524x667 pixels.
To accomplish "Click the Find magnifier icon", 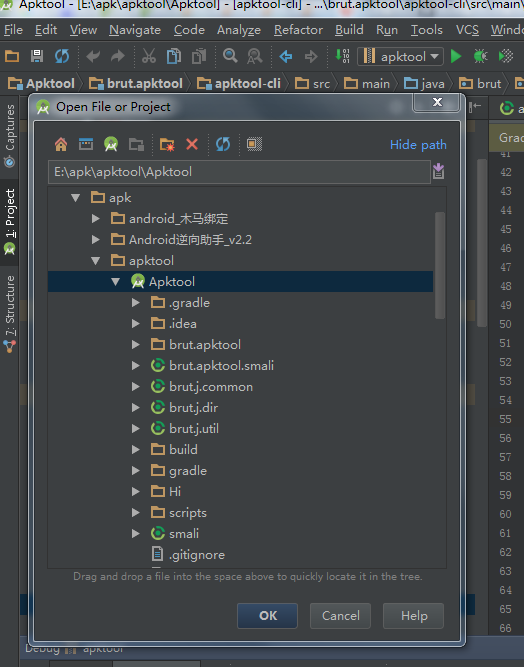I will [230, 56].
